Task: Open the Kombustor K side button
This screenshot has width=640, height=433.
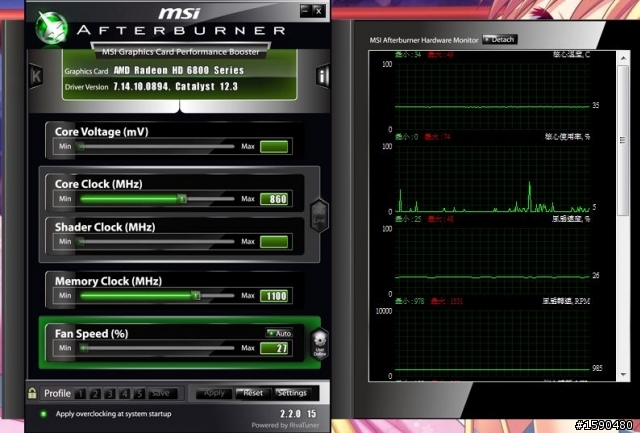Action: point(36,76)
